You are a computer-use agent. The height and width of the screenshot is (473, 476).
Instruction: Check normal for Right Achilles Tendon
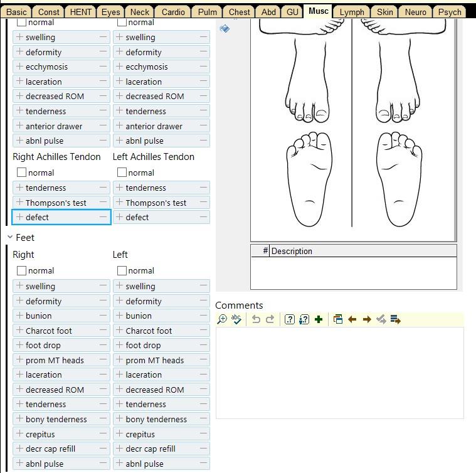click(22, 173)
